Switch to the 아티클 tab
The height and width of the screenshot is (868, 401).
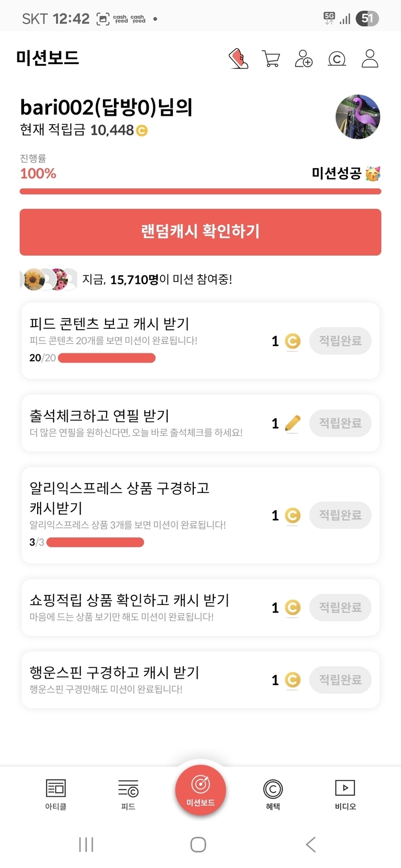56,794
